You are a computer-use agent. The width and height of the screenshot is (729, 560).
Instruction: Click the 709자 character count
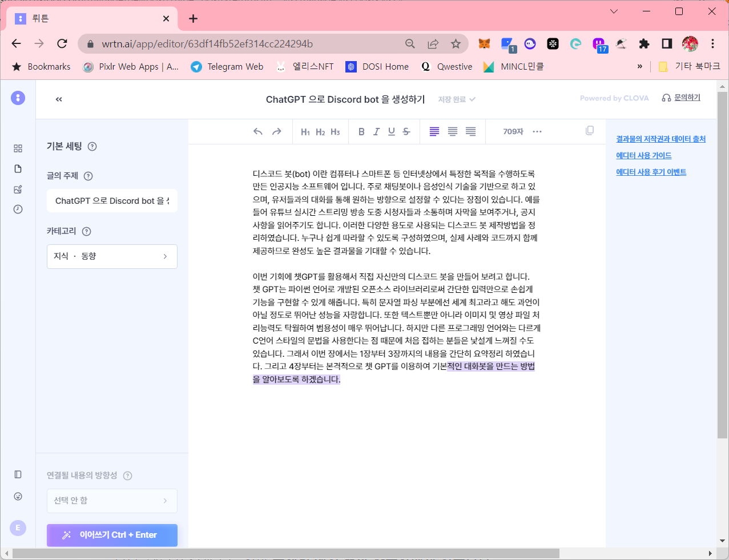click(513, 131)
